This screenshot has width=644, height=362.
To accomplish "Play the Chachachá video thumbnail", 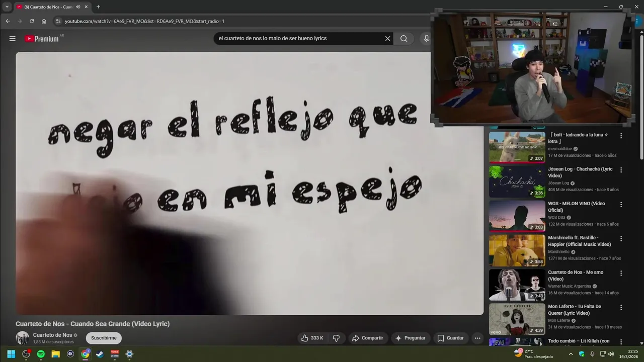I will [517, 182].
